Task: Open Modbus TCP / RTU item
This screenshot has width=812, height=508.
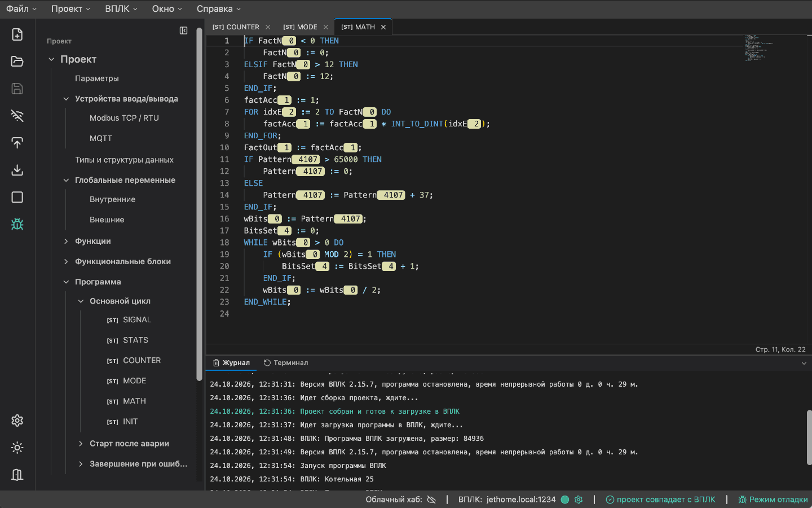Action: coord(124,118)
